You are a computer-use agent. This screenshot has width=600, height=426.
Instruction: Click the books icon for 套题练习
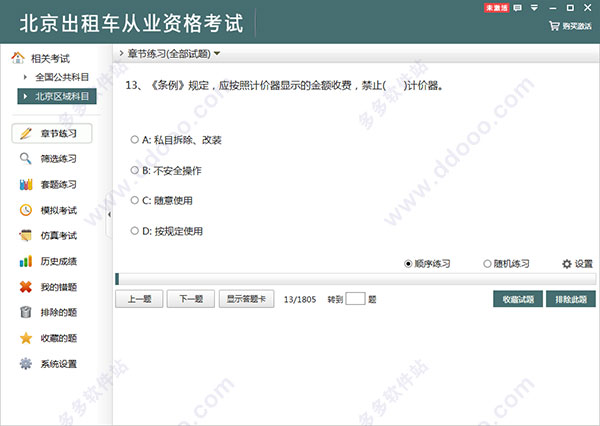26,184
